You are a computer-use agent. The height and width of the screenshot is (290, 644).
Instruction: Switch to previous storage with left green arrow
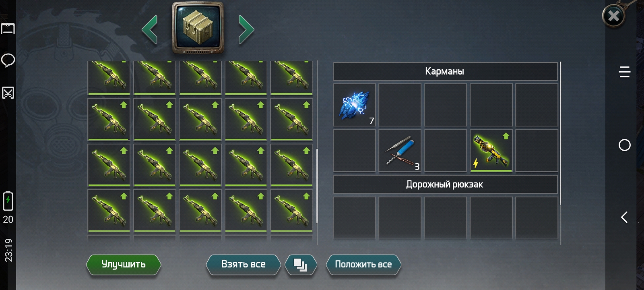150,29
